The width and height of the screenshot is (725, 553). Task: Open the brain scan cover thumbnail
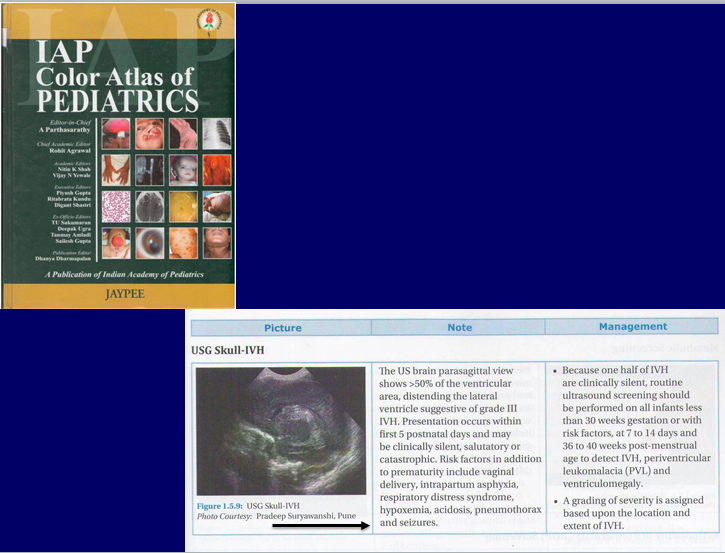click(149, 207)
